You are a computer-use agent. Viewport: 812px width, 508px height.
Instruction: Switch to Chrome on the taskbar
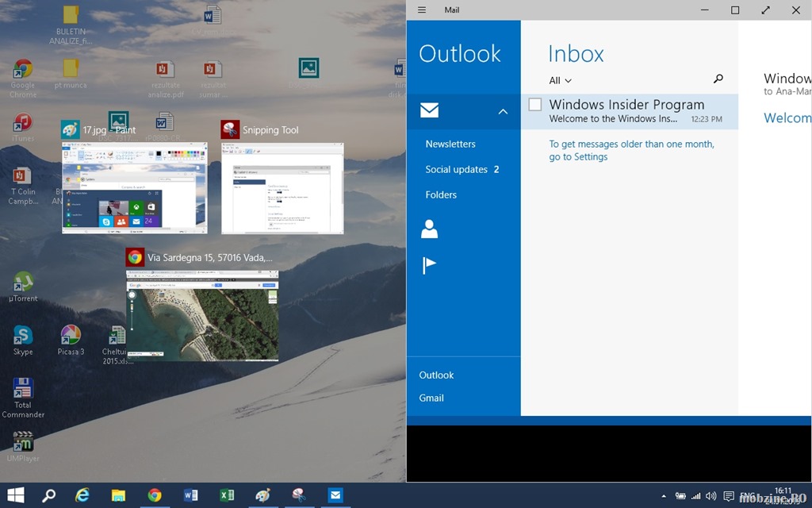pyautogui.click(x=155, y=495)
